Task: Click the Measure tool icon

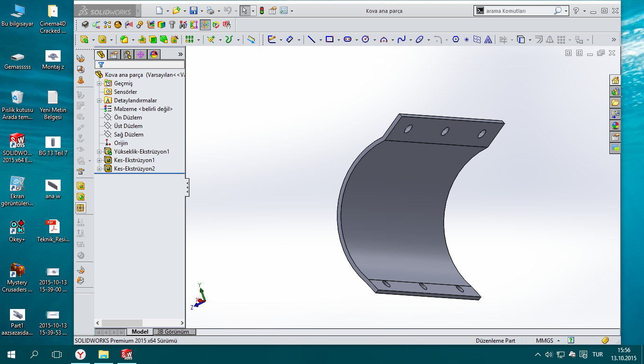Action: [251, 40]
